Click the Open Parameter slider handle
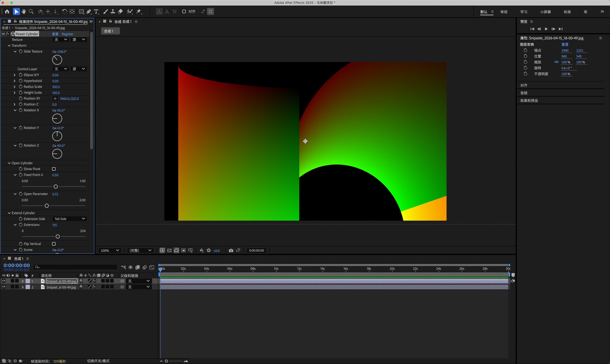This screenshot has width=610, height=364. click(47, 206)
